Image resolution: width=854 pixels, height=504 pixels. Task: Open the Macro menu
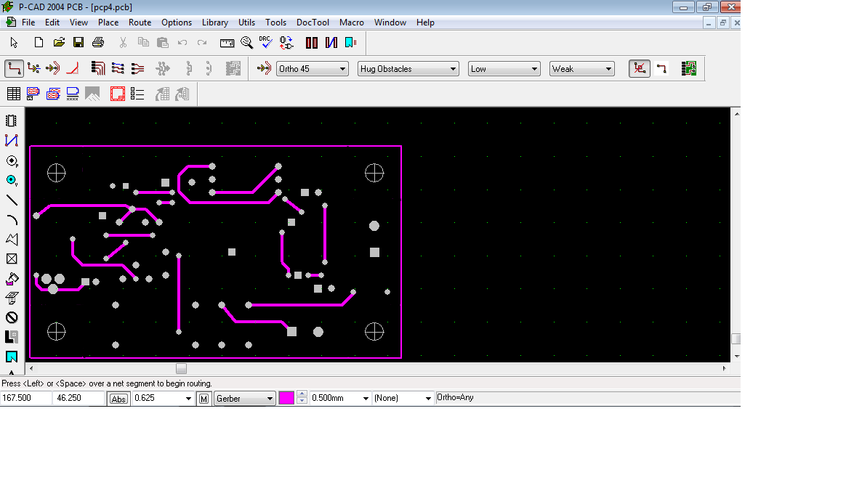(351, 23)
